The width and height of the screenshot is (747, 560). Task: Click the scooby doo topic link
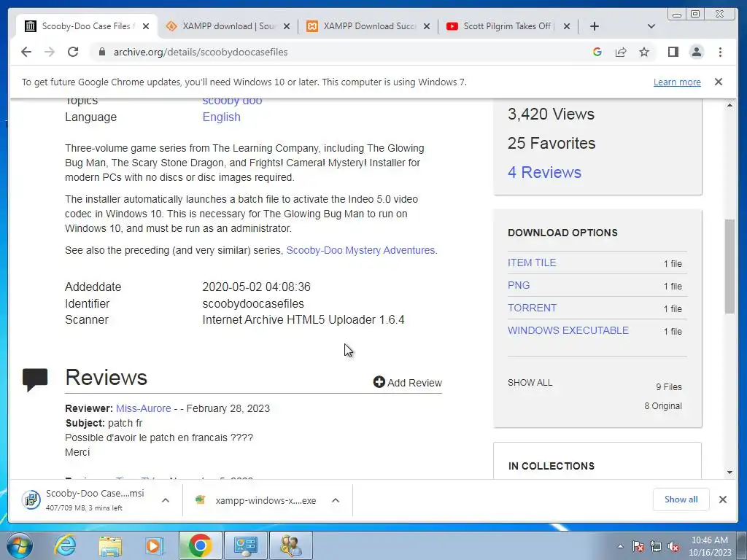point(232,101)
